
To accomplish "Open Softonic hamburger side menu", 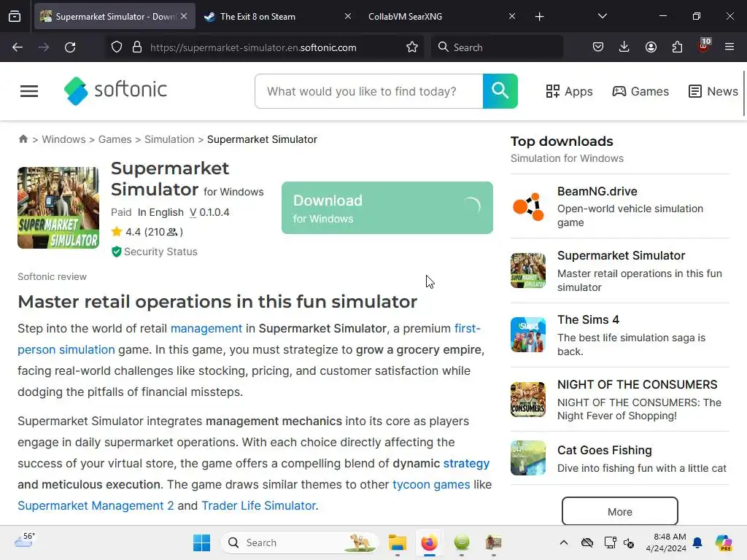I will point(29,91).
